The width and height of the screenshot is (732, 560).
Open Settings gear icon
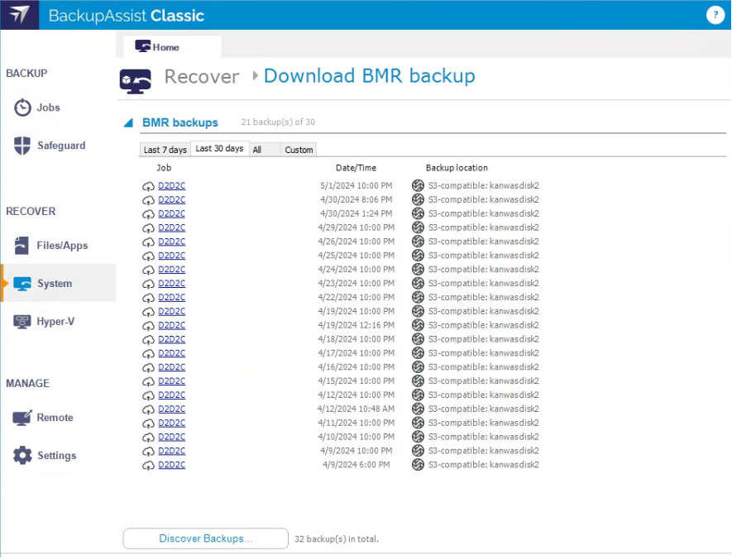pos(22,456)
